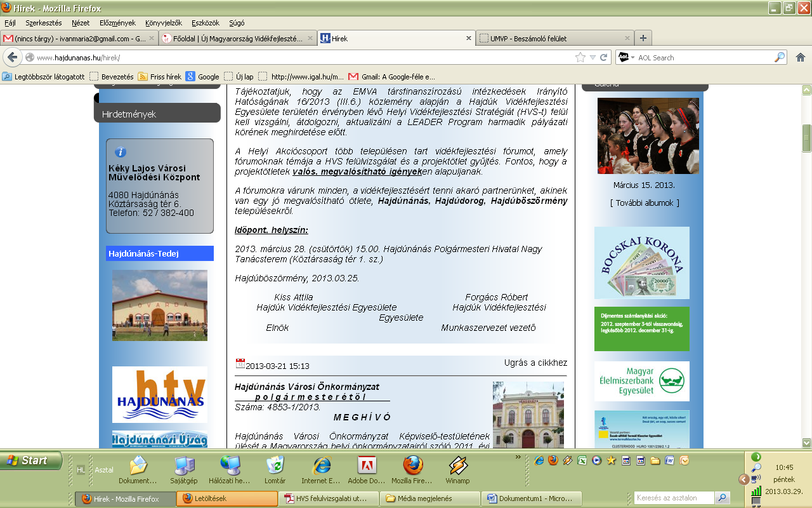Follow the További albumok link

[644, 203]
